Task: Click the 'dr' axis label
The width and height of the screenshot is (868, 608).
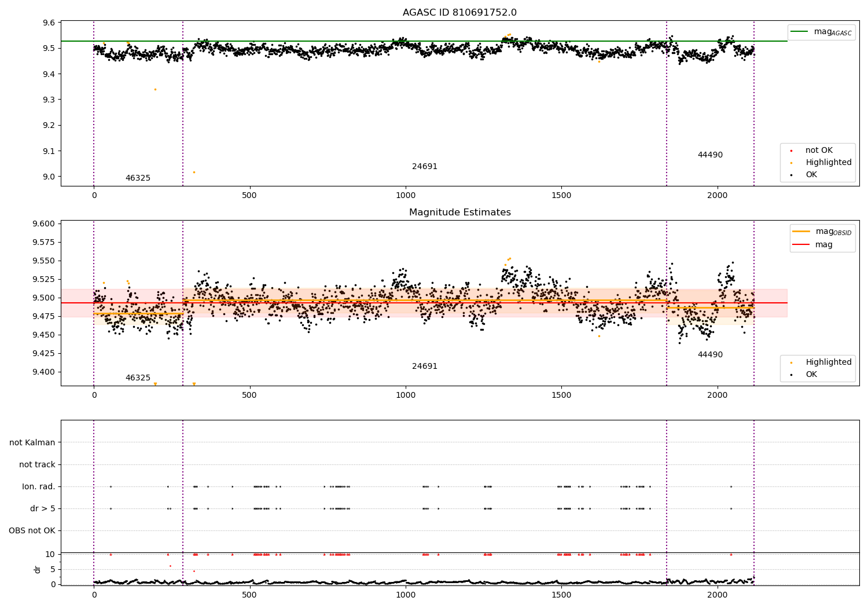Action: 38,569
